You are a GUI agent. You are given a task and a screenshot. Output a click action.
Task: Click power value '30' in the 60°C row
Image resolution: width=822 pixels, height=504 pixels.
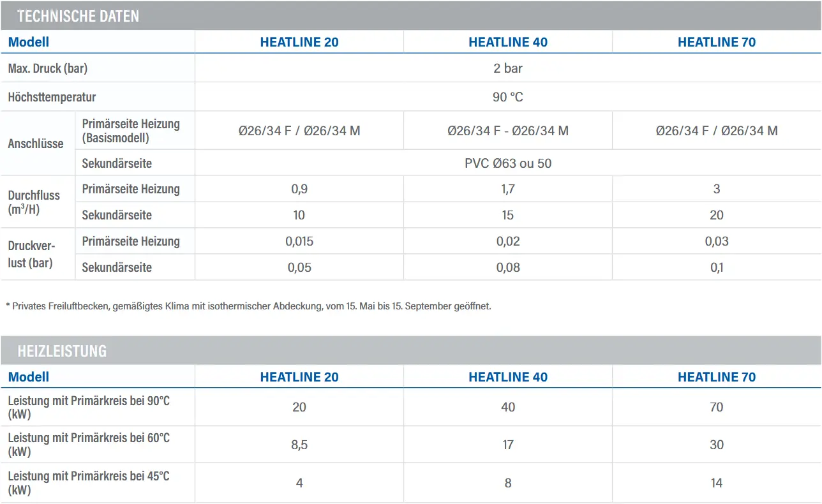pyautogui.click(x=717, y=445)
